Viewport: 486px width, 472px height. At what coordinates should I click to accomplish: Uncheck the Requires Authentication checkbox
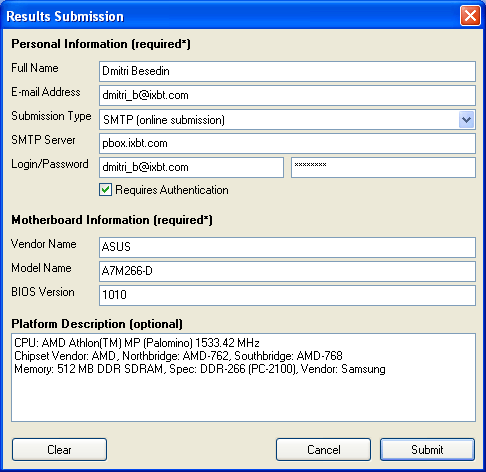tap(106, 190)
